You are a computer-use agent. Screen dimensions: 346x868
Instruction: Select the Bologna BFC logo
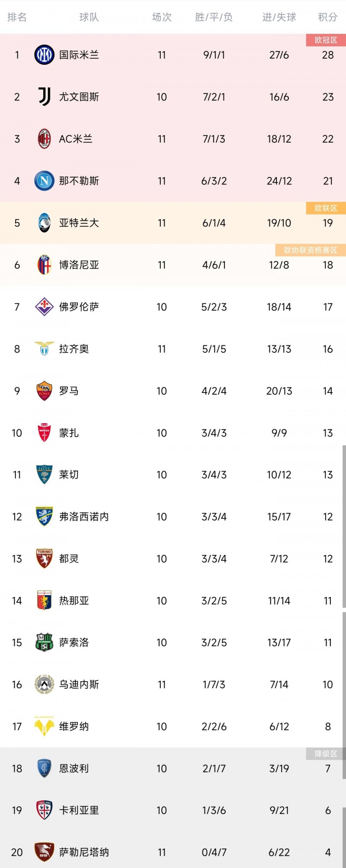tap(44, 265)
